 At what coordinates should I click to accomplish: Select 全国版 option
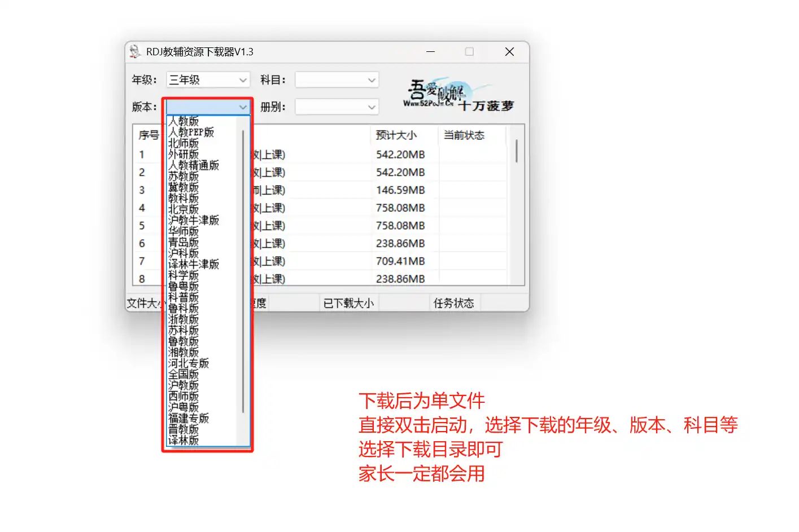(184, 374)
